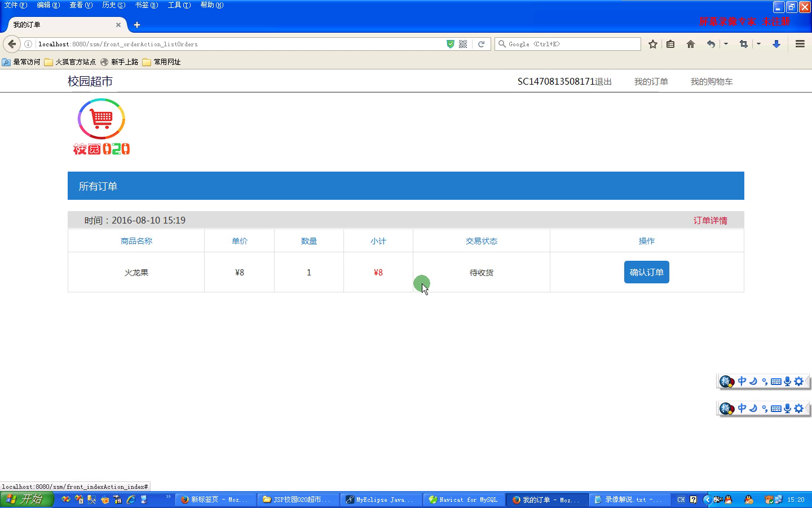This screenshot has height=508, width=812.
Task: Open the 最常访问 bookmark
Action: (21, 62)
